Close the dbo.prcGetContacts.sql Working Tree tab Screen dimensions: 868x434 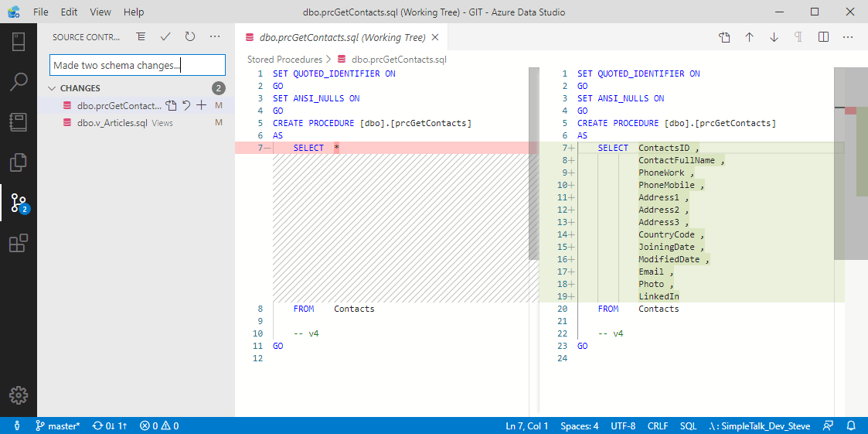tap(434, 38)
